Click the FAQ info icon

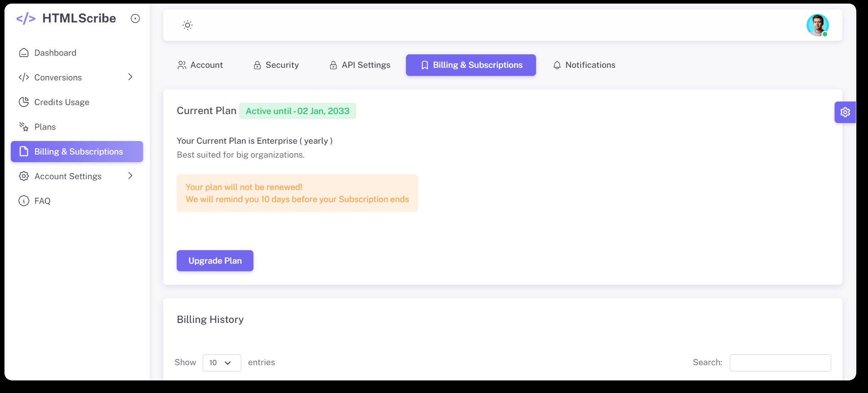pyautogui.click(x=24, y=201)
